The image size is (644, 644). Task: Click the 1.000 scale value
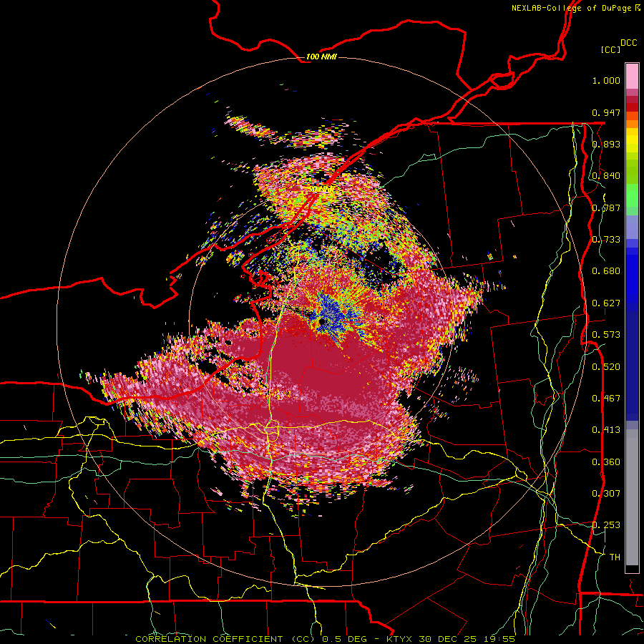coord(606,80)
